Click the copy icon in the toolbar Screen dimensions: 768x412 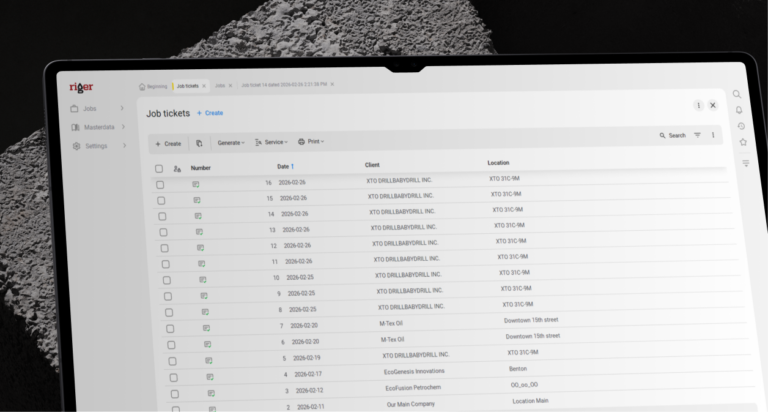tap(199, 143)
